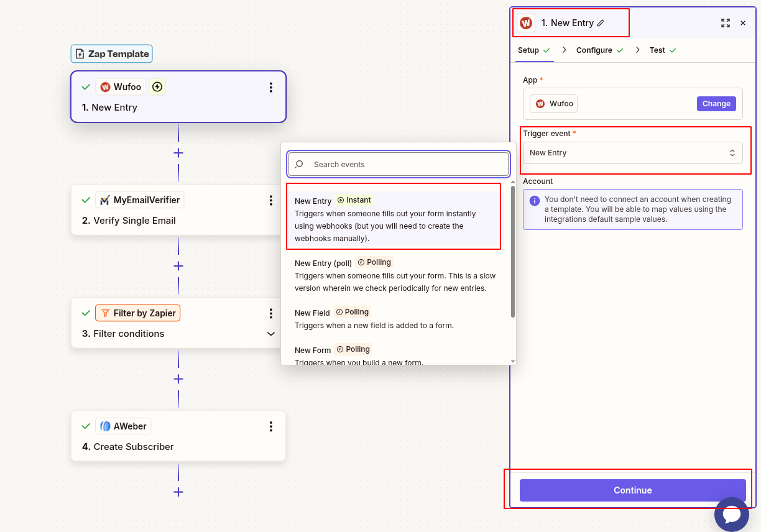Click the fullscreen expand icon in the panel header
The height and width of the screenshot is (532, 761).
coord(726,22)
